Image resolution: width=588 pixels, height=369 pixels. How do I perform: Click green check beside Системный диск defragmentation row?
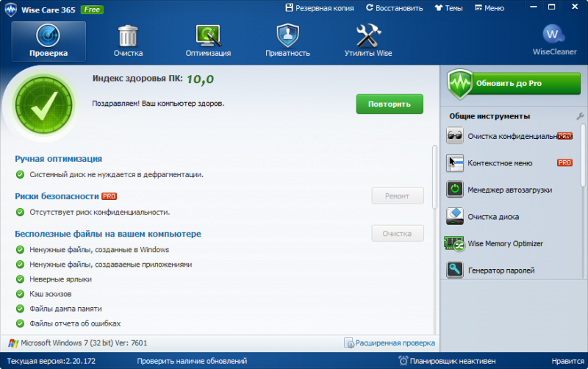21,174
